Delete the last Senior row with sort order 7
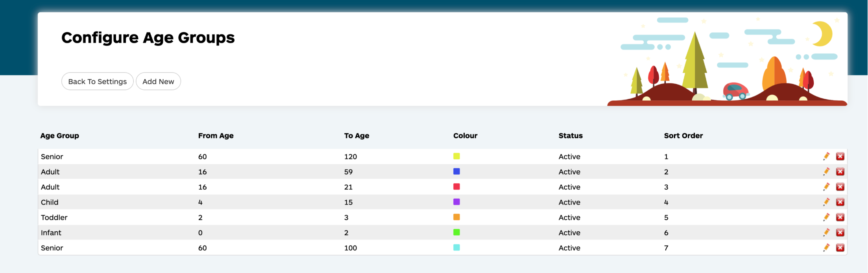Screen dimensions: 868x273 tap(840, 247)
